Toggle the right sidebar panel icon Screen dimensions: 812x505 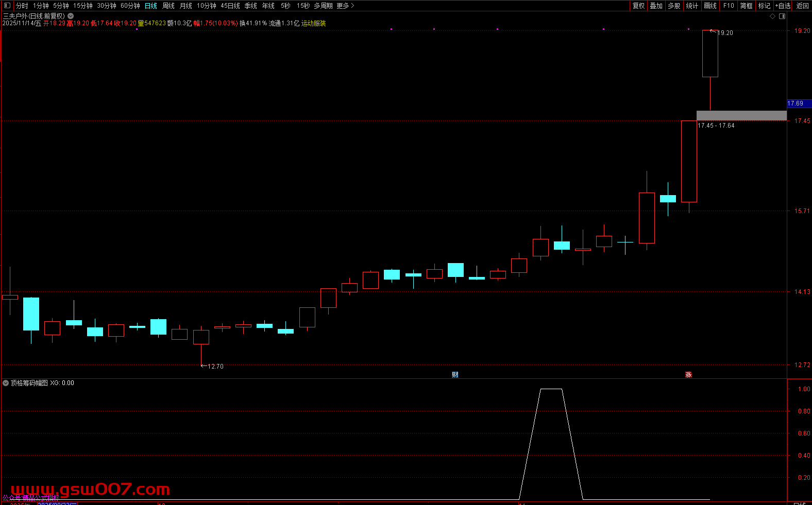(782, 16)
